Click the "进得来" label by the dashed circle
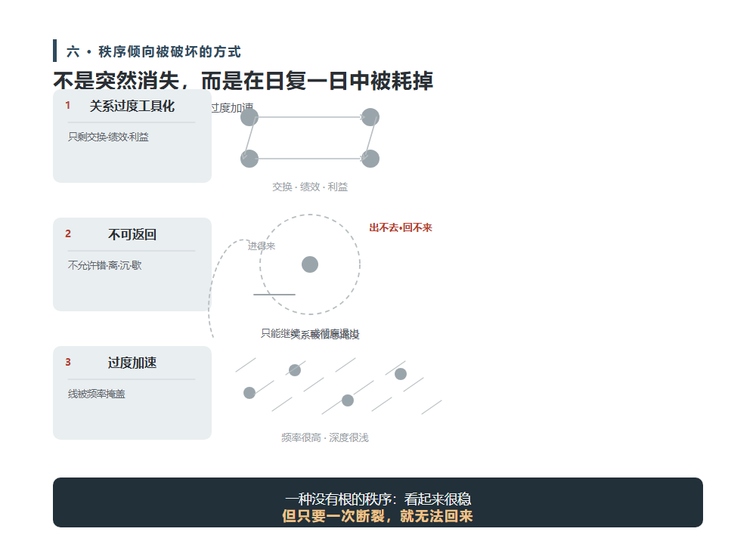 click(x=262, y=246)
